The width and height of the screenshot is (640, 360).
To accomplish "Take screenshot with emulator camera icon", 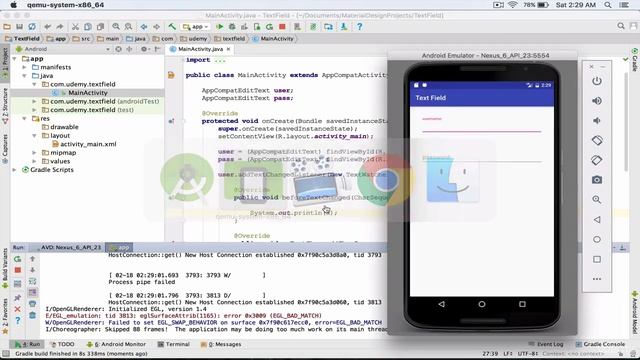I will tap(597, 180).
